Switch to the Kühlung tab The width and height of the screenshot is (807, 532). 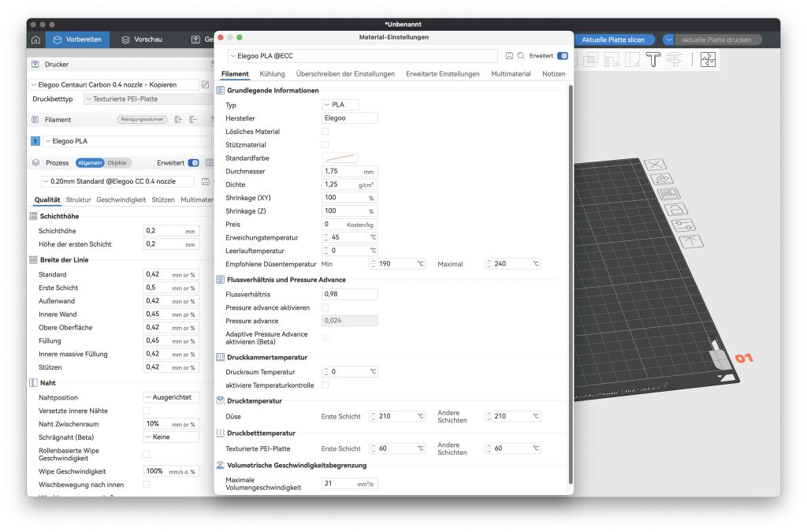(272, 74)
